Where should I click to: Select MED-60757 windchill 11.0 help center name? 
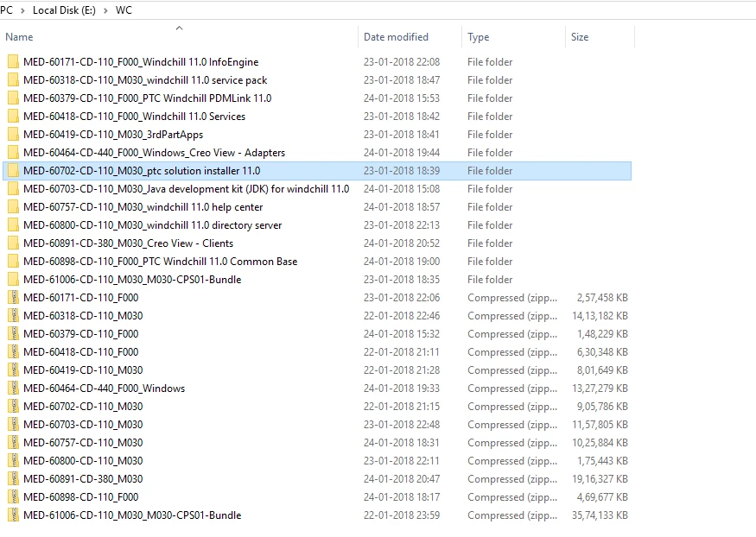coord(143,207)
